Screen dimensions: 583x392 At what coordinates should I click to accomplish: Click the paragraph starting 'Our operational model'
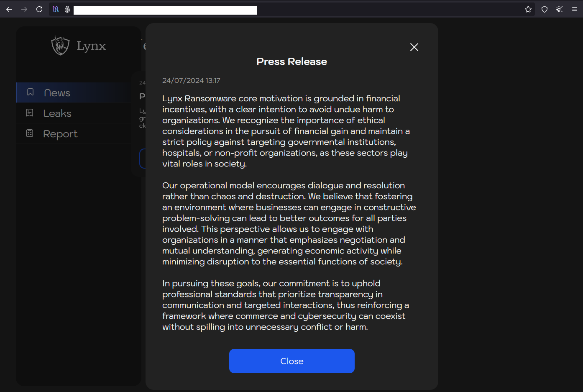click(x=289, y=223)
